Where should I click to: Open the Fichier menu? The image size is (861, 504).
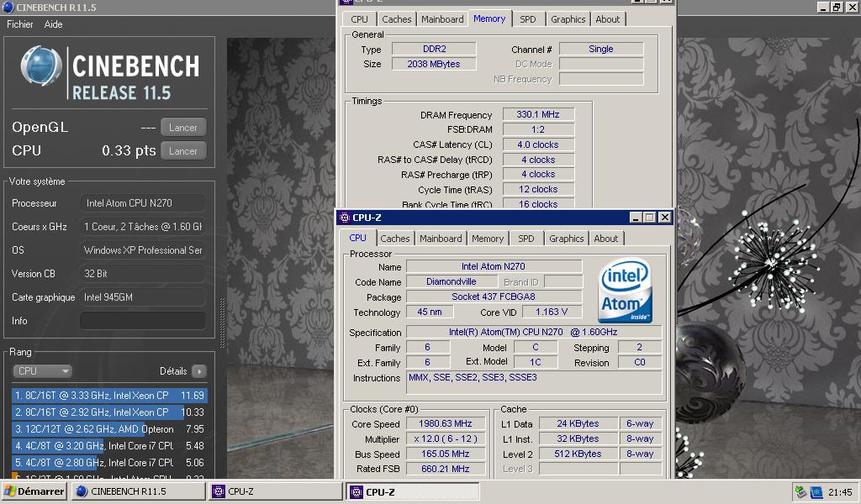point(20,24)
